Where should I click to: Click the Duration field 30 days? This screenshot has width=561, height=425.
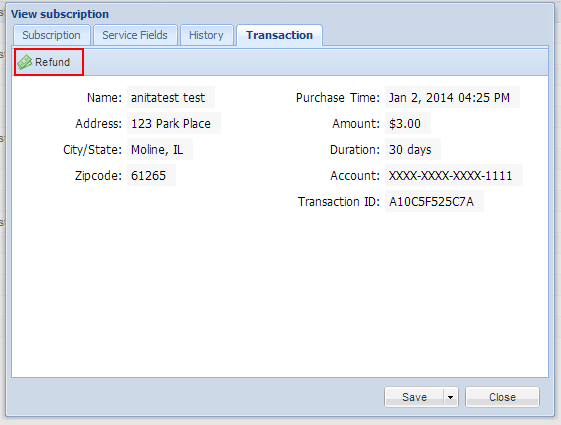(x=413, y=149)
